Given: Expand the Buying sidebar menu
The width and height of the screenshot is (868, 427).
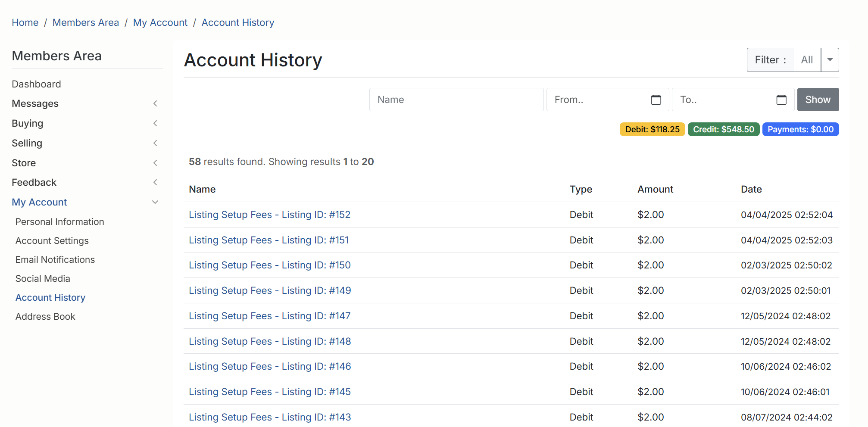Looking at the screenshot, I should [155, 123].
